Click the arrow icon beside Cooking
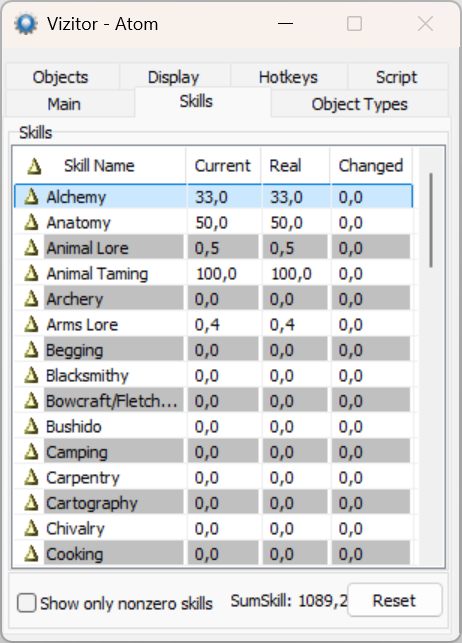 tap(31, 554)
